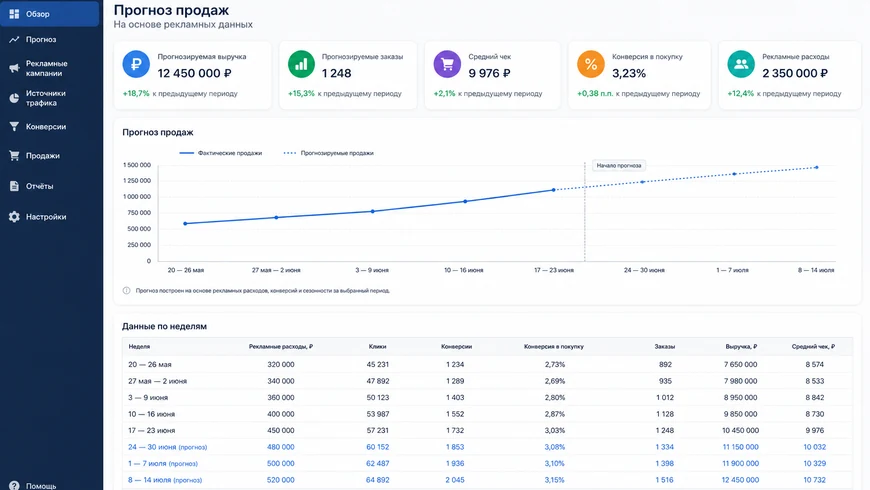Image resolution: width=870 pixels, height=490 pixels.
Task: Click the 12 450 000 ₽ revenue card value
Action: coord(194,73)
